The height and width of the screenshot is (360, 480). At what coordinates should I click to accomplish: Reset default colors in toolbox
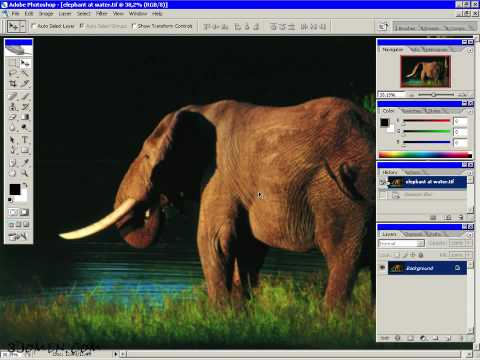coord(10,200)
